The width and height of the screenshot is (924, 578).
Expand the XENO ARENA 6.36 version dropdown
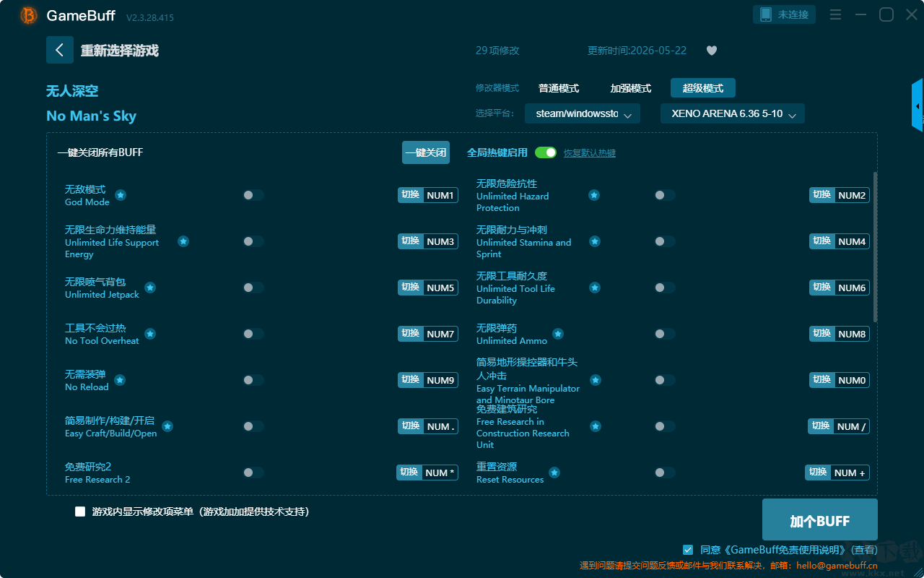(733, 113)
